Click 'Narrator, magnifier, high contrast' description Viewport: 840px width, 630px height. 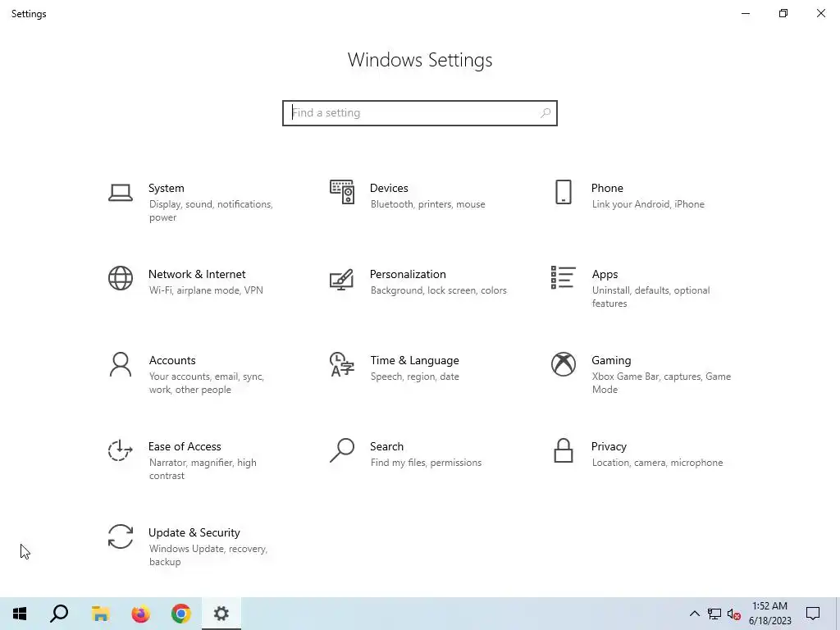[x=203, y=468]
